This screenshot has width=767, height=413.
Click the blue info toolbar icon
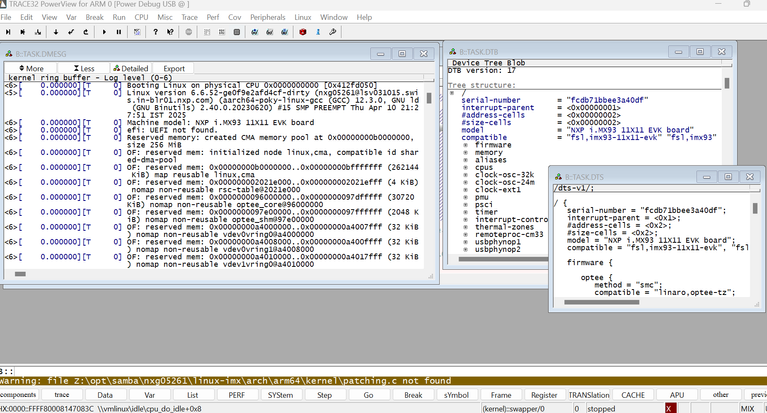318,32
